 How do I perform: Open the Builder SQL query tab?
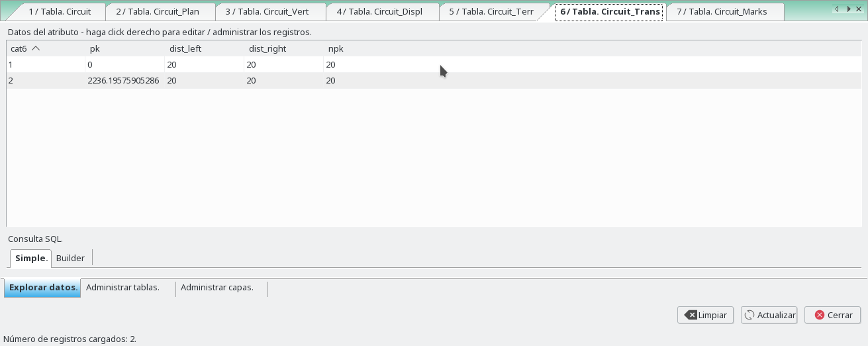(70, 258)
